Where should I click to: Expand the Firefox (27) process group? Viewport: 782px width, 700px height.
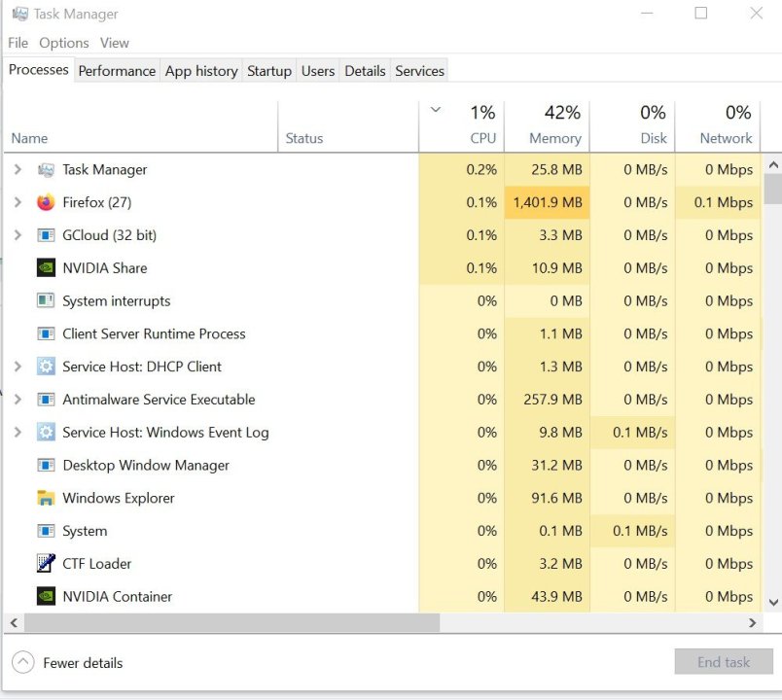click(x=18, y=202)
